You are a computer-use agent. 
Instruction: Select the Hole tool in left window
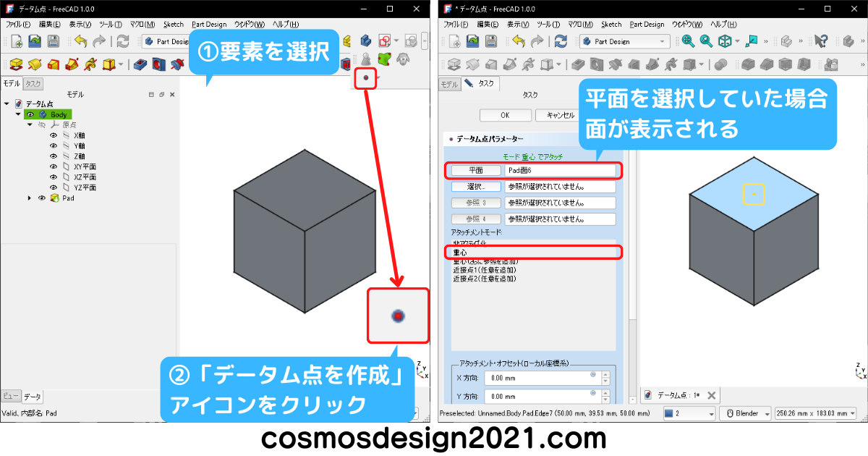(159, 65)
